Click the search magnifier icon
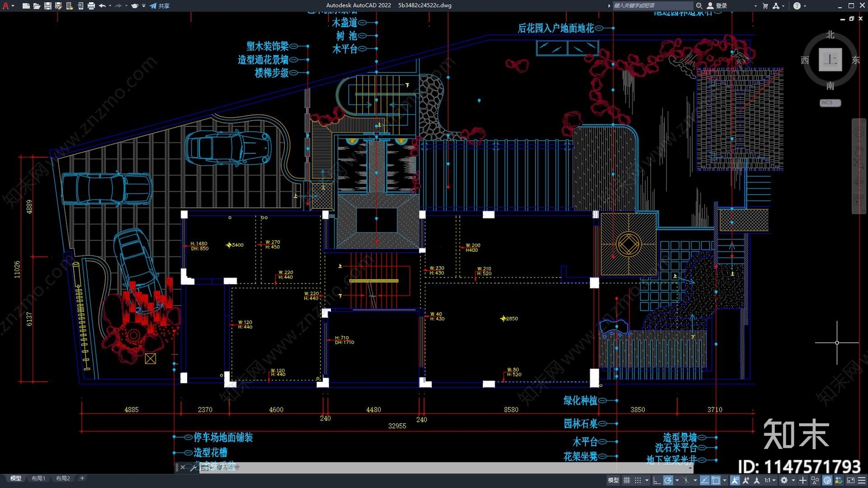Image resolution: width=868 pixels, height=488 pixels. [x=699, y=5]
